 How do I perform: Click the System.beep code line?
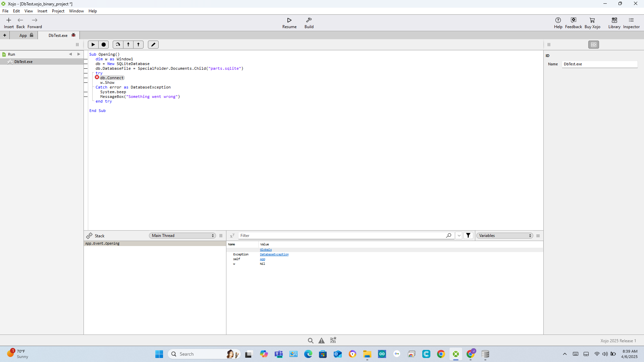pyautogui.click(x=113, y=92)
